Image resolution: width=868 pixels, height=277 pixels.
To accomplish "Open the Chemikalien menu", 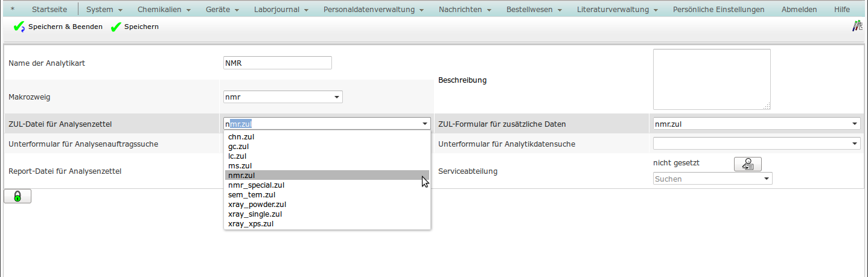I will [x=164, y=10].
